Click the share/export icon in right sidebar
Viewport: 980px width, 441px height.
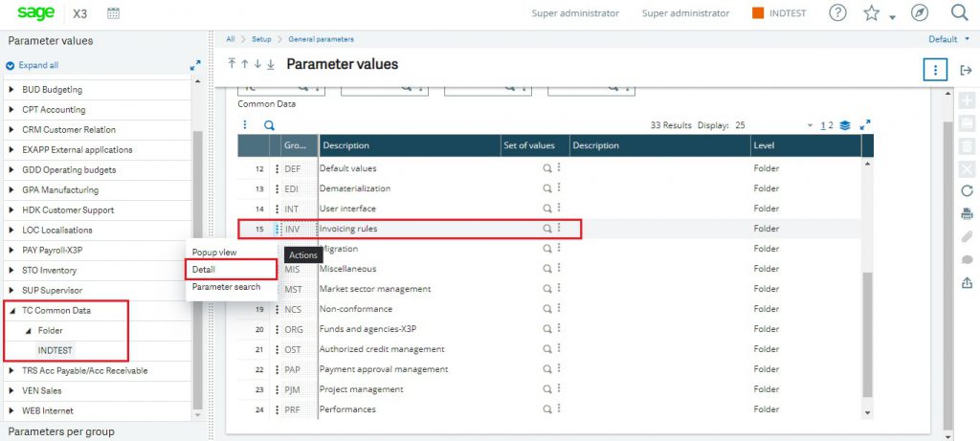(967, 282)
